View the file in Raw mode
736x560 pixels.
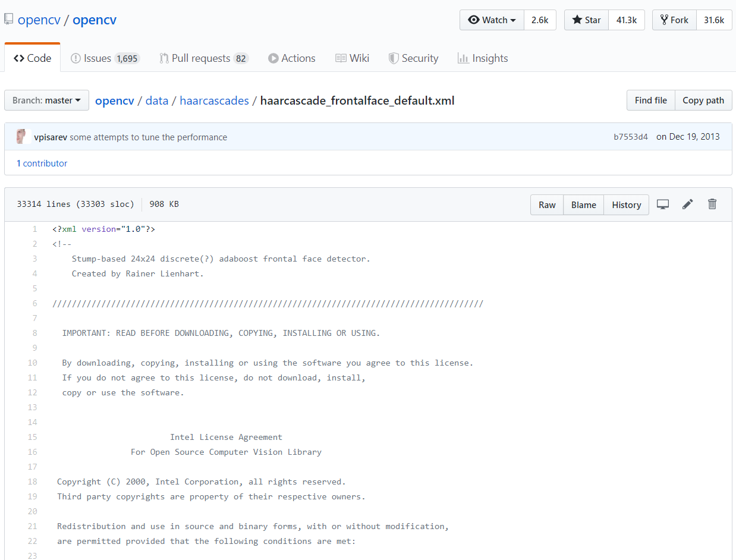click(x=546, y=205)
